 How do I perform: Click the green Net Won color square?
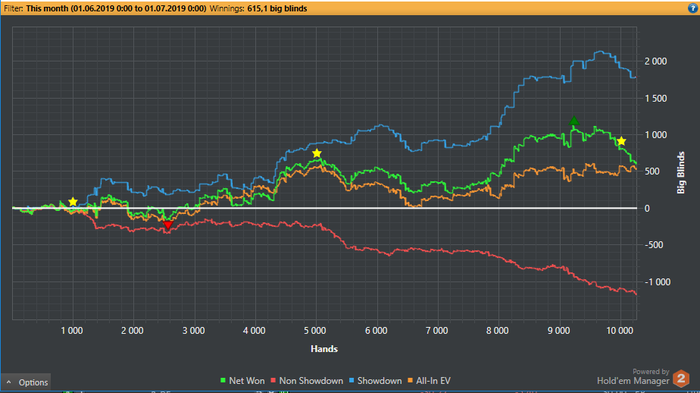coord(223,380)
